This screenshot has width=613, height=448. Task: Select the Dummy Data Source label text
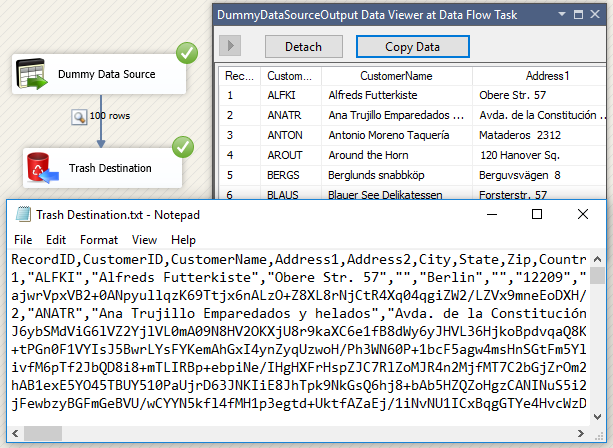(x=107, y=74)
